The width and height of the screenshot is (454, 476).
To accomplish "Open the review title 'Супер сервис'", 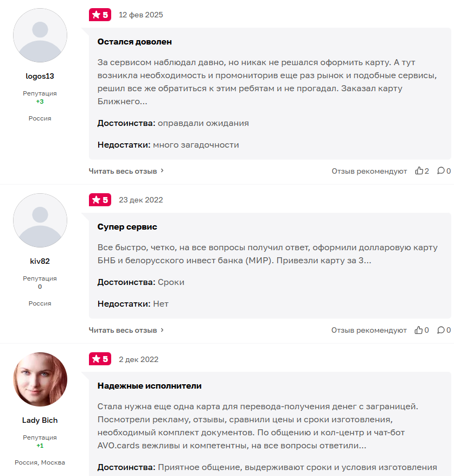I will 127,227.
